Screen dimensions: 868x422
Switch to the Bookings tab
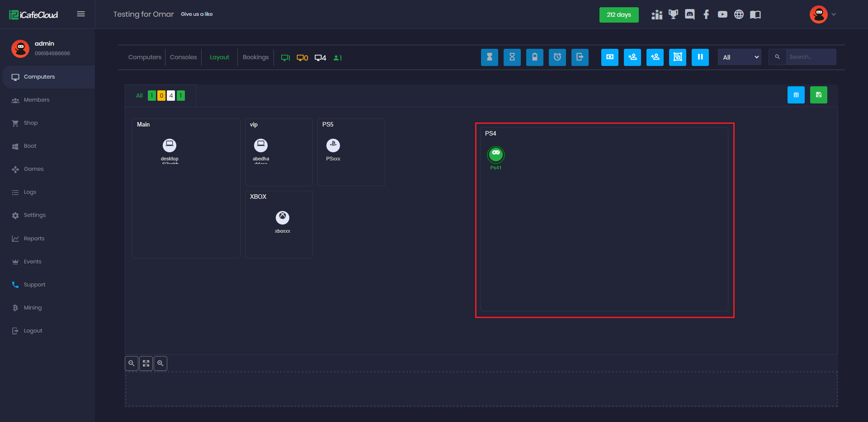[x=255, y=57]
